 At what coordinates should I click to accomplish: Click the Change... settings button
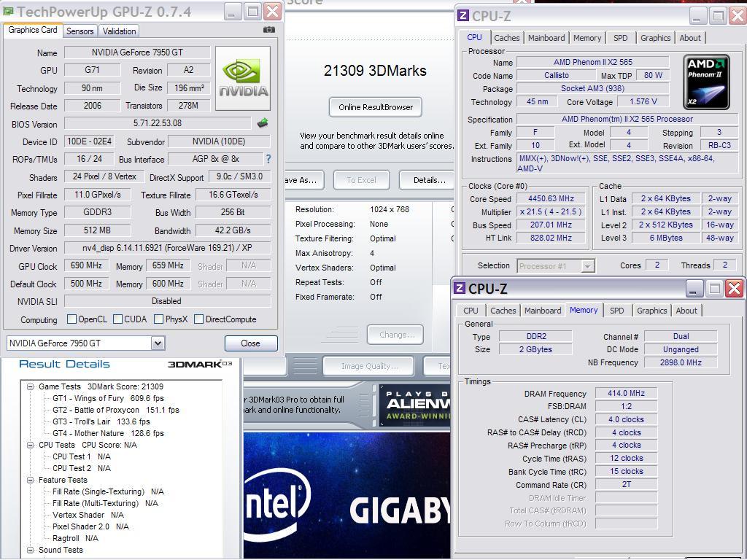[x=395, y=335]
